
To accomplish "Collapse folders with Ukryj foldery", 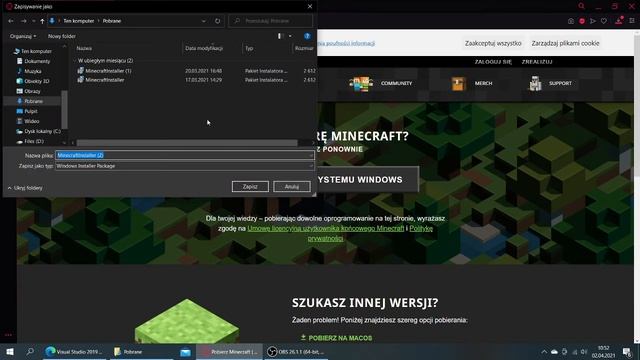I will tap(25, 188).
